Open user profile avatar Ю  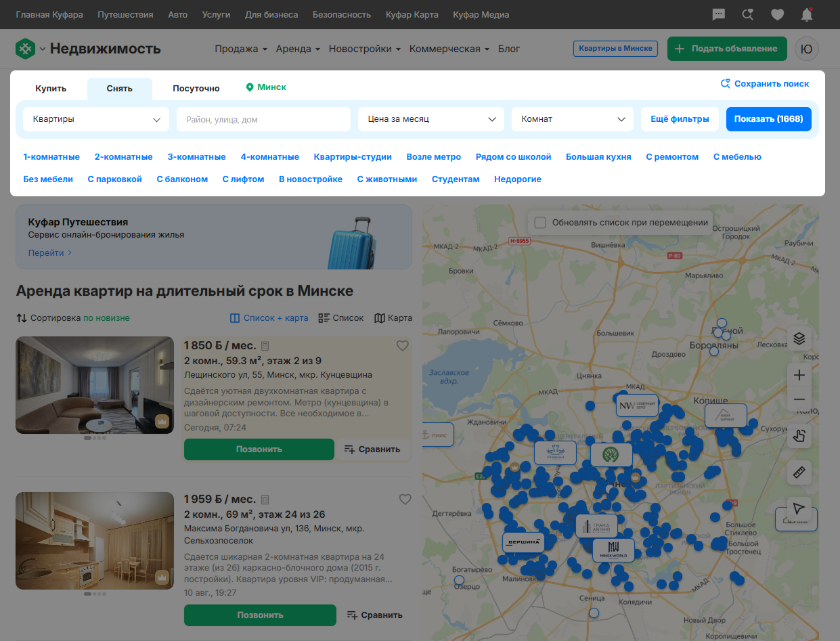pyautogui.click(x=807, y=49)
